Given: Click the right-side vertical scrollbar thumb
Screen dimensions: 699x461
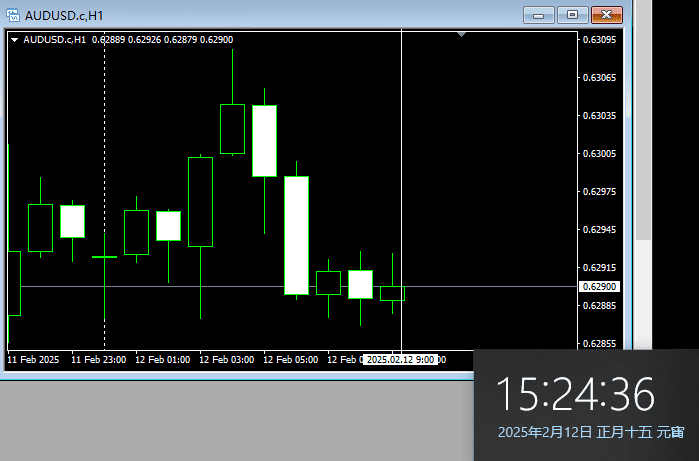Looking at the screenshot, I should point(643,120).
